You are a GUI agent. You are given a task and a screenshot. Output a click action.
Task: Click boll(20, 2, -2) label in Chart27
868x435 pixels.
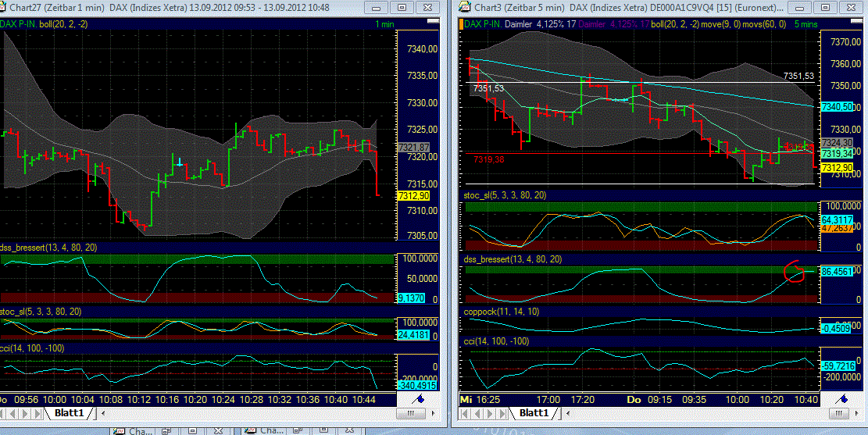pyautogui.click(x=63, y=23)
